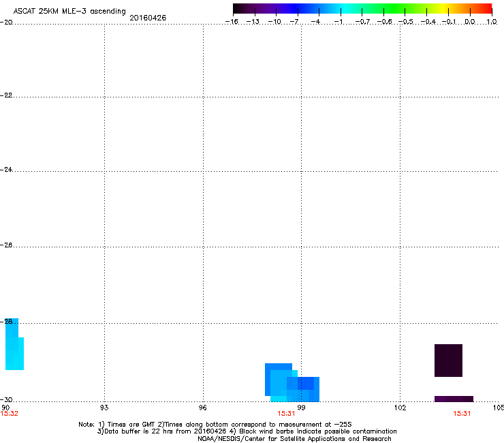Click the blue data patch near longitude 99
This screenshot has height=443, width=504.
pyautogui.click(x=292, y=383)
